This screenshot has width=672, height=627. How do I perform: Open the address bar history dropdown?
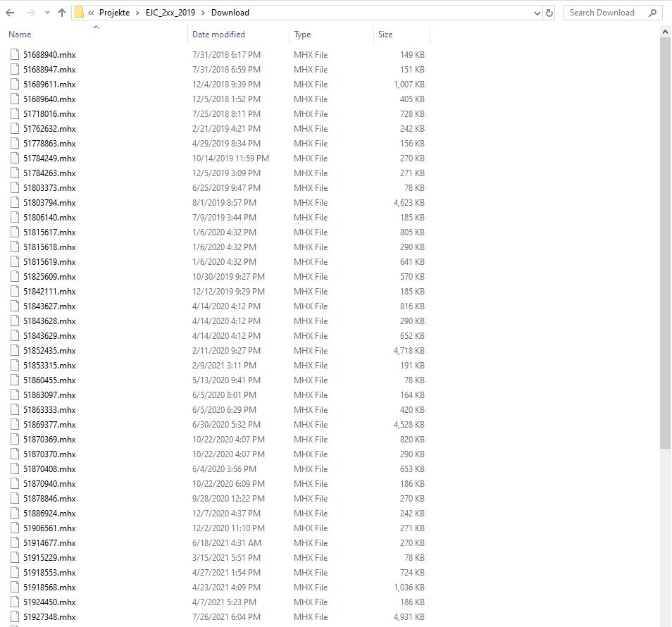(537, 13)
